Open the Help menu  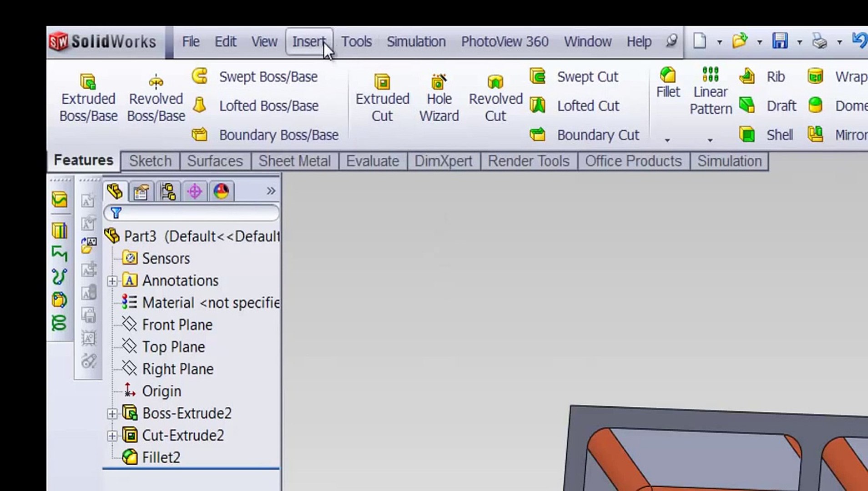[x=639, y=41]
